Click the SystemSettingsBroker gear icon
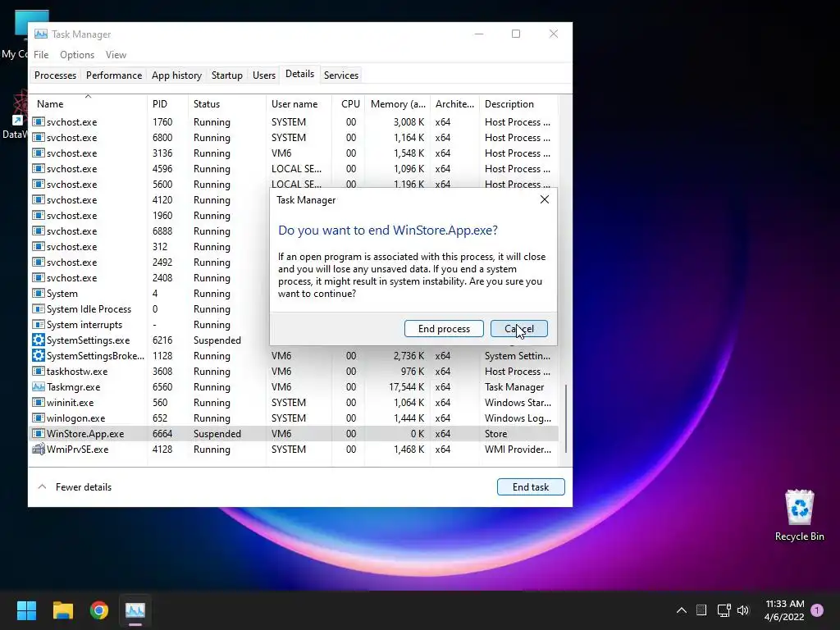The height and width of the screenshot is (630, 840). [38, 356]
